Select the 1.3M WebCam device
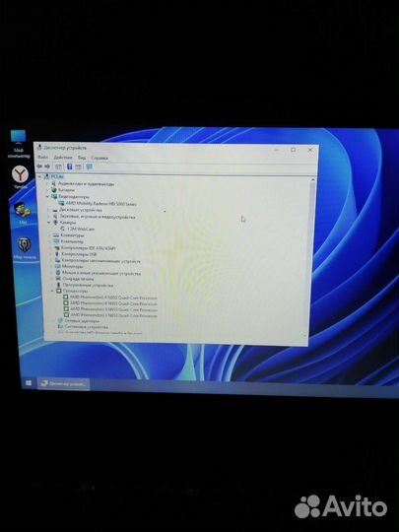Viewport: 399px width, 532px height. (x=81, y=229)
